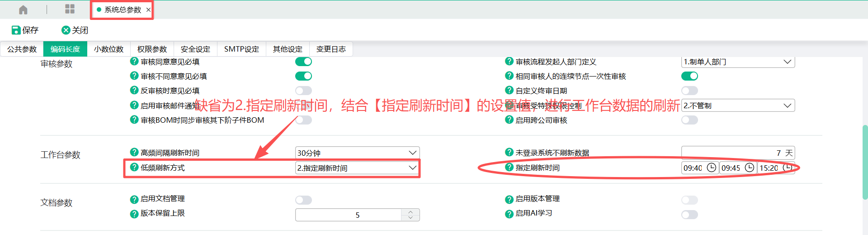
Task: Switch to the 安全设定 tab
Action: (195, 49)
